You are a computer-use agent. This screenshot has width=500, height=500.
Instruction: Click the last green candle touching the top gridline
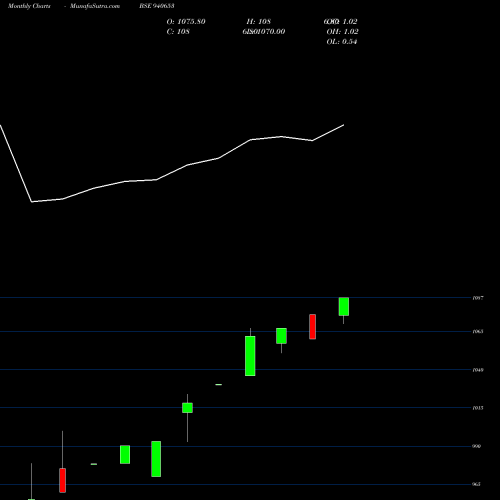(x=344, y=307)
